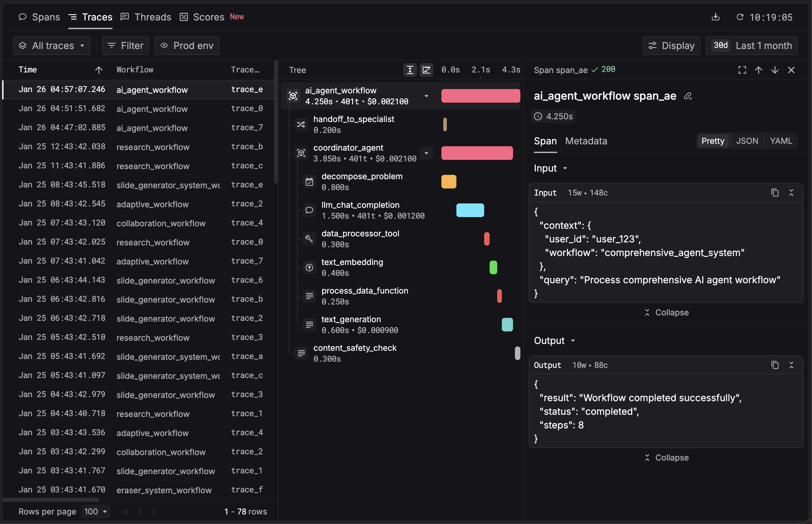
Task: Switch the span format to JSON
Action: (747, 141)
